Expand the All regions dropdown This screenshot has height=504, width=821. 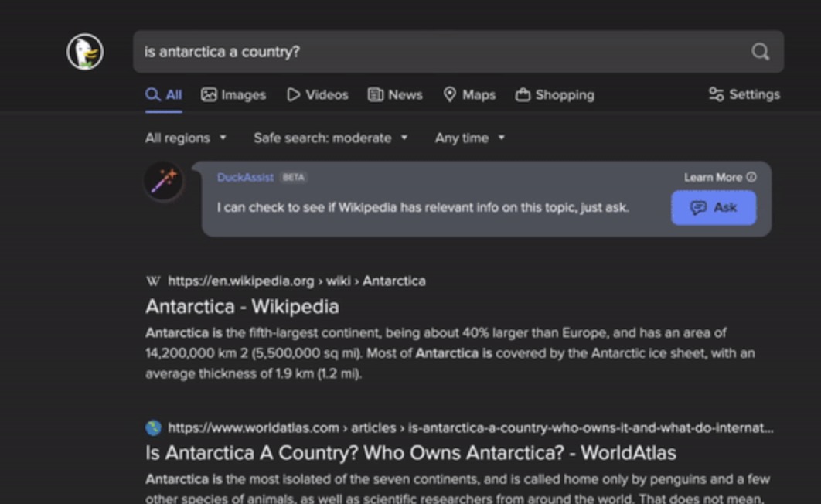[186, 138]
